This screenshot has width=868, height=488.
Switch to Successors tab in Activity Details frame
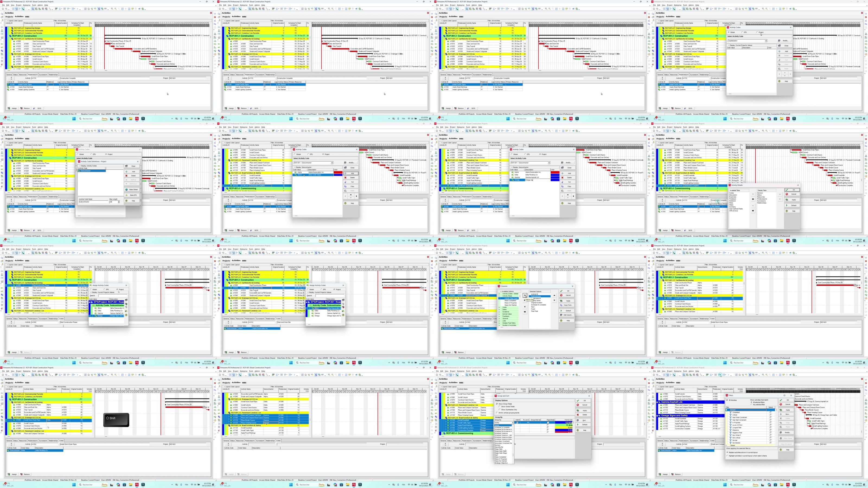[x=694, y=197]
